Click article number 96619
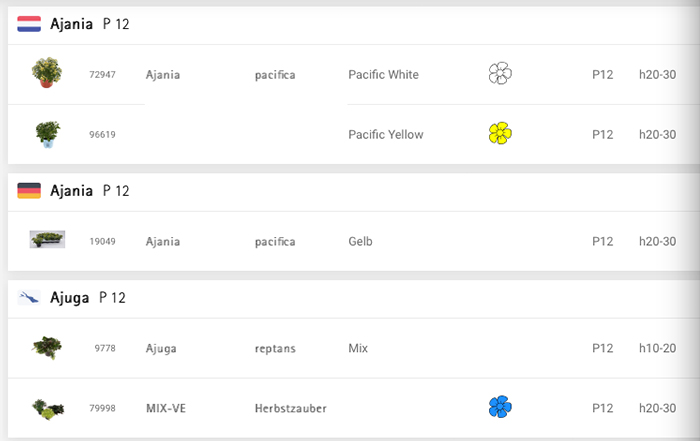 coord(102,134)
